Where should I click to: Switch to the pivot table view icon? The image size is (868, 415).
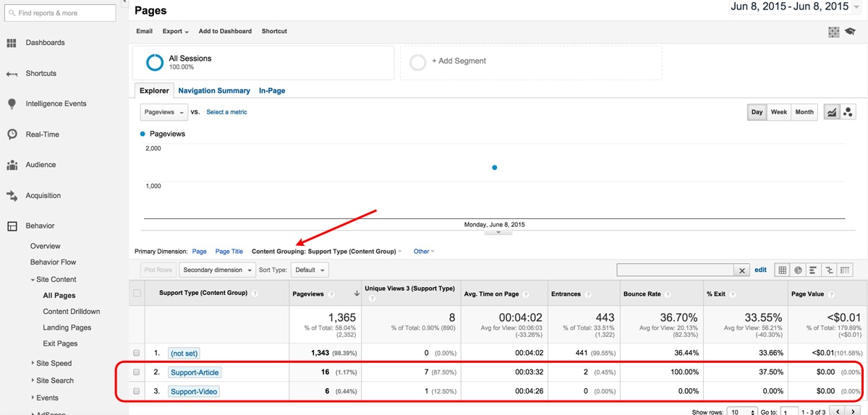point(846,270)
